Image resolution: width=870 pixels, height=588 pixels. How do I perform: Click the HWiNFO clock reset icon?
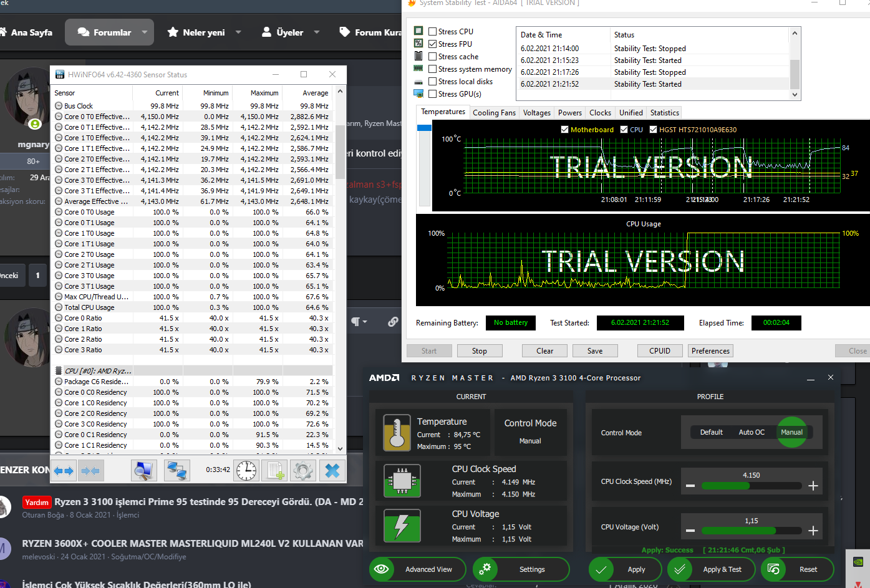pos(246,470)
